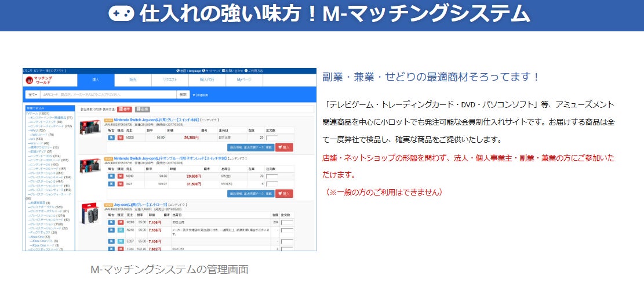Screen dimensions: 644x286
Task: Click caption M-マッチングシステムの管理画面
Action: click(x=169, y=270)
